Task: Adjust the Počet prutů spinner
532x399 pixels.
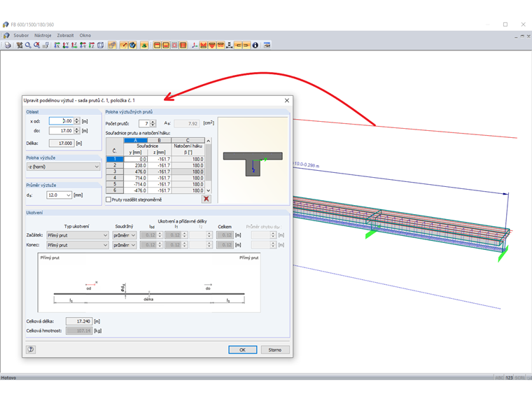Action: pyautogui.click(x=153, y=123)
